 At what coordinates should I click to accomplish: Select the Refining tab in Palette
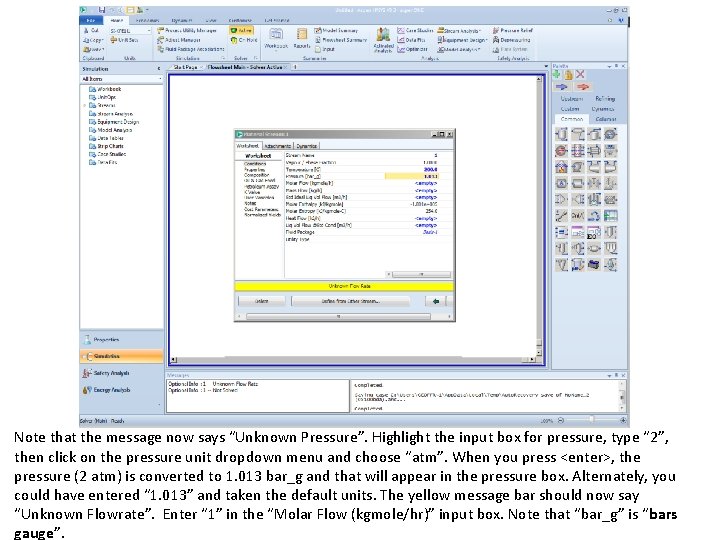pyautogui.click(x=605, y=98)
